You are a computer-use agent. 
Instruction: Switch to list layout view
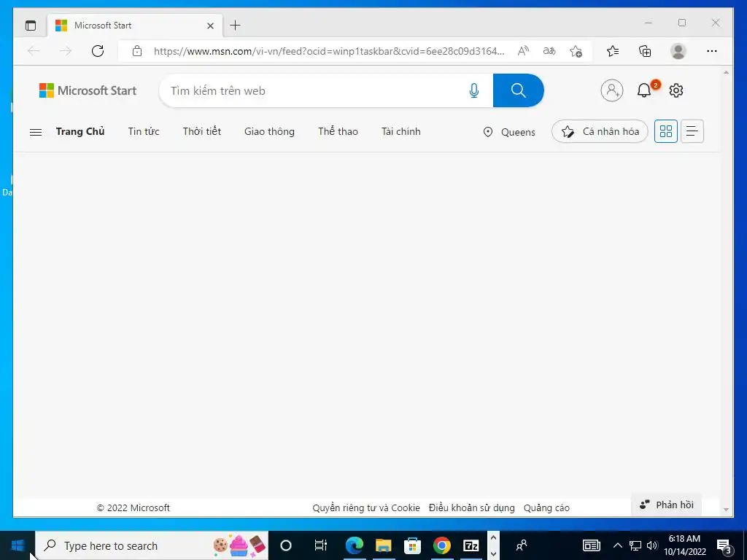(x=692, y=131)
